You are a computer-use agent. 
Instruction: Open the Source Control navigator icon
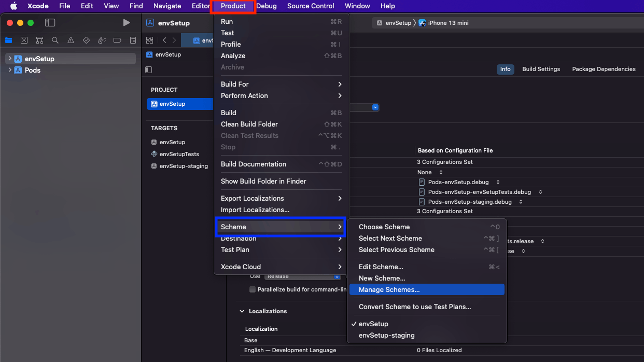pos(24,40)
